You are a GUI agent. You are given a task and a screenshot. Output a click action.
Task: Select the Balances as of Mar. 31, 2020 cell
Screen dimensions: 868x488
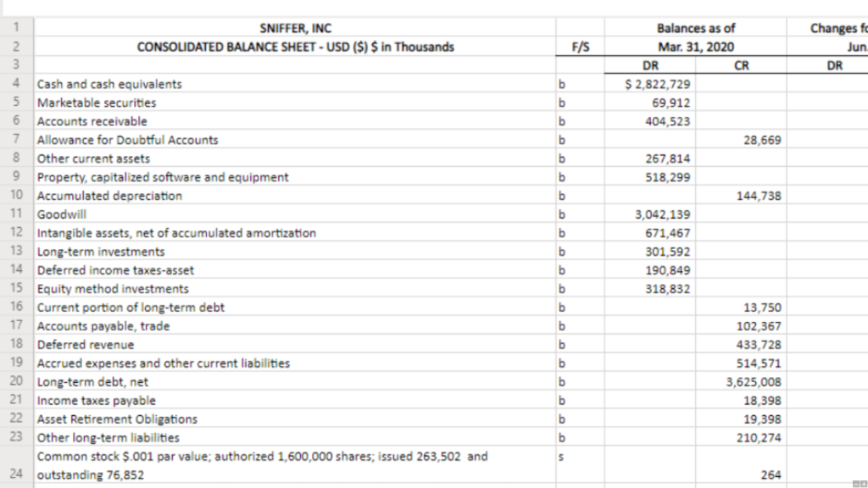click(x=697, y=38)
